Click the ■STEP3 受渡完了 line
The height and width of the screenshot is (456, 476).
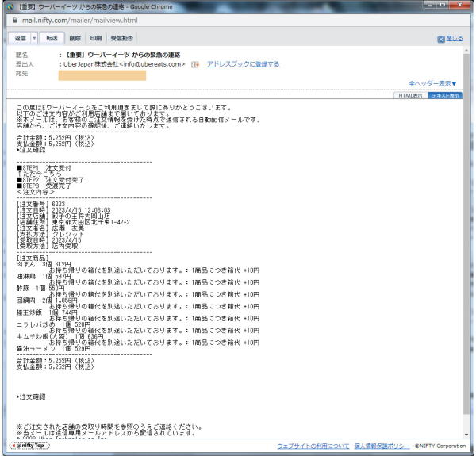coord(44,186)
